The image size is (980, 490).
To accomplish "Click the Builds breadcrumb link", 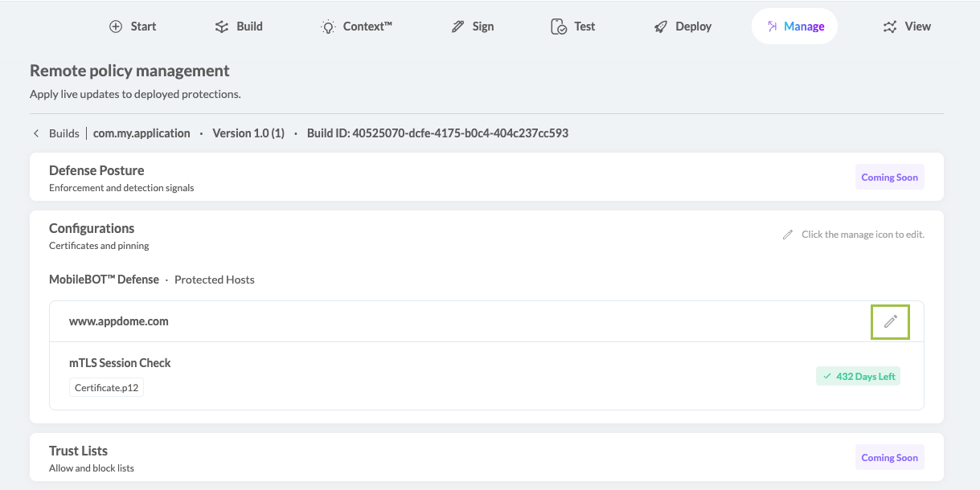I will (x=64, y=133).
